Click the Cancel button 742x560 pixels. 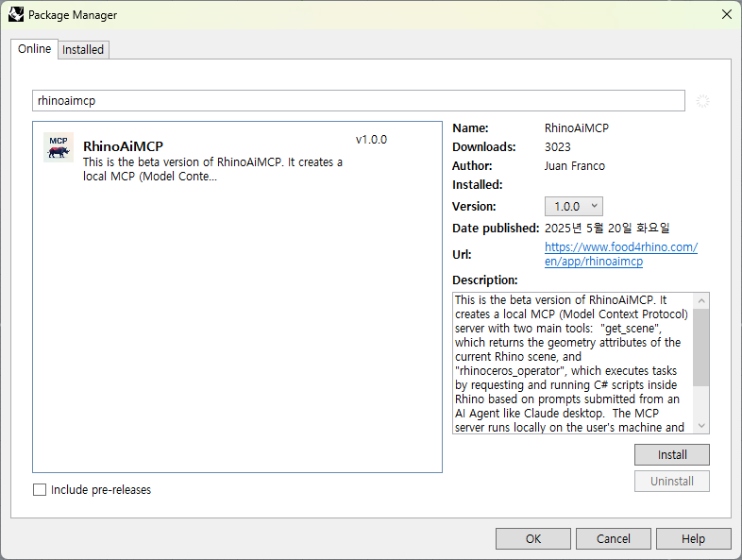pos(614,538)
